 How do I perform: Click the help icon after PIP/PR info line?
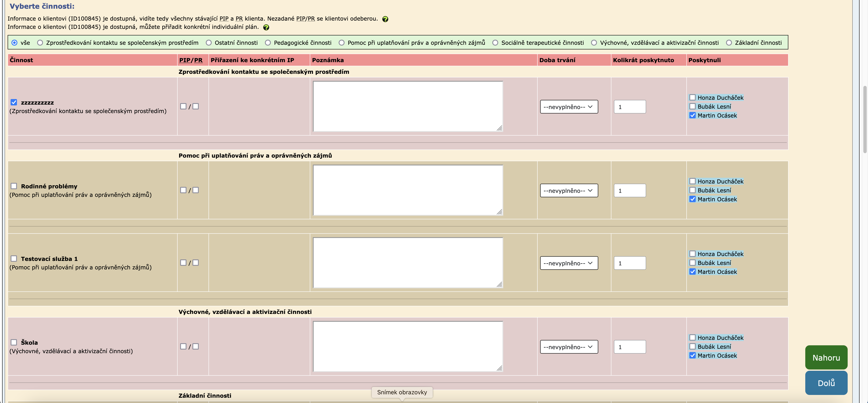click(x=385, y=19)
